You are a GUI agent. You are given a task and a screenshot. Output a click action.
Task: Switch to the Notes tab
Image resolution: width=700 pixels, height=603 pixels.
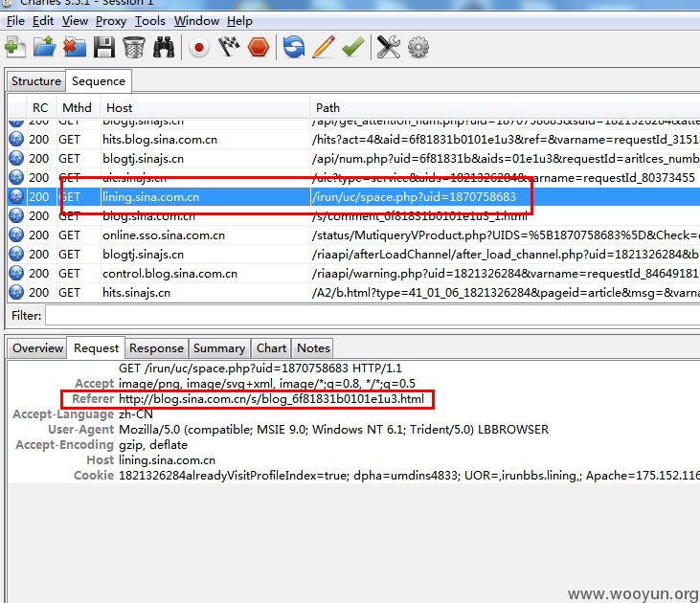pos(313,348)
